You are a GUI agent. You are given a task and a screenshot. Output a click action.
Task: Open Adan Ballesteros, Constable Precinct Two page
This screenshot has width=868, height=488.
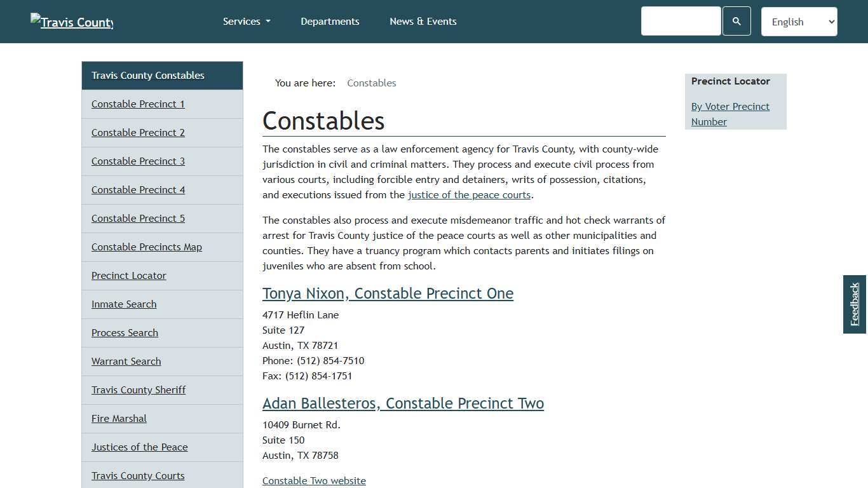click(x=403, y=403)
